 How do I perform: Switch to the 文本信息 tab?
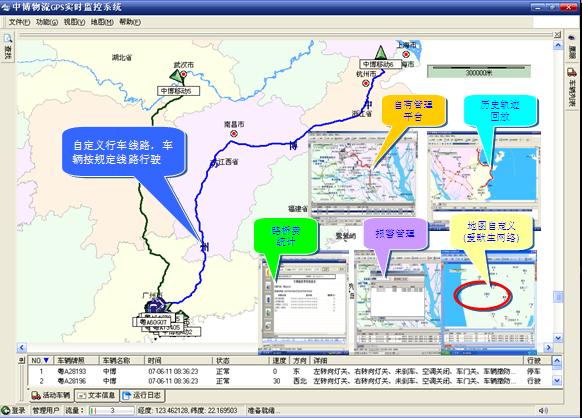coord(97,395)
